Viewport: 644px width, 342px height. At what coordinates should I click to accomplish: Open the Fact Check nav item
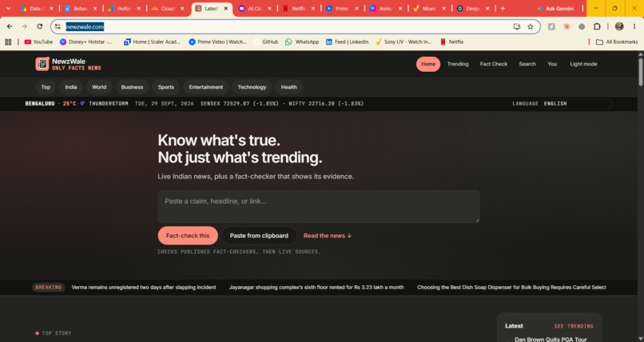(493, 64)
